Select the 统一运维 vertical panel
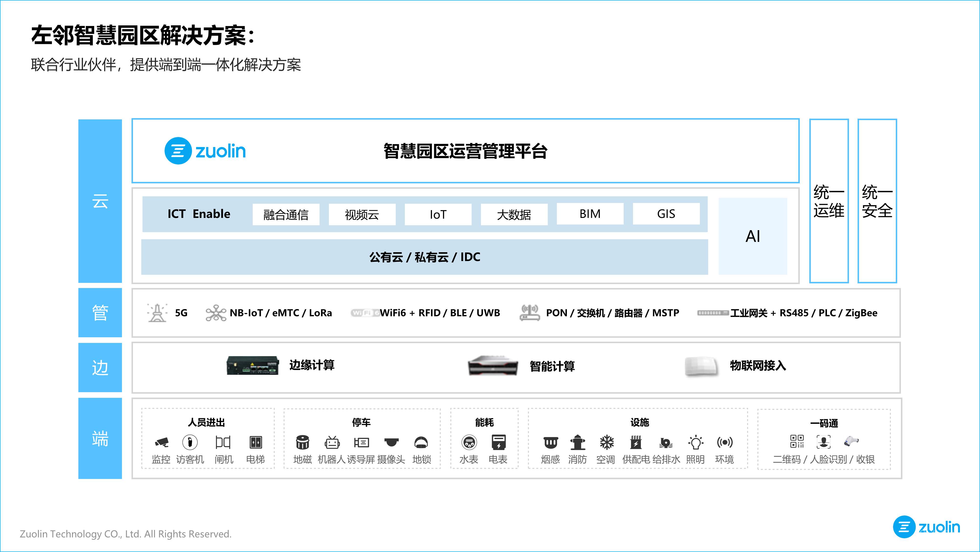Screen dimensions: 980x552 [x=829, y=201]
